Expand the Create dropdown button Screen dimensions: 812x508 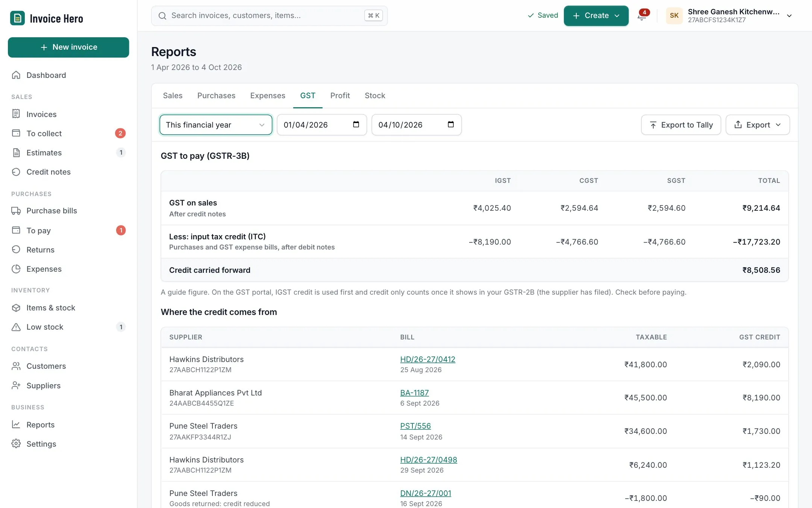[596, 16]
